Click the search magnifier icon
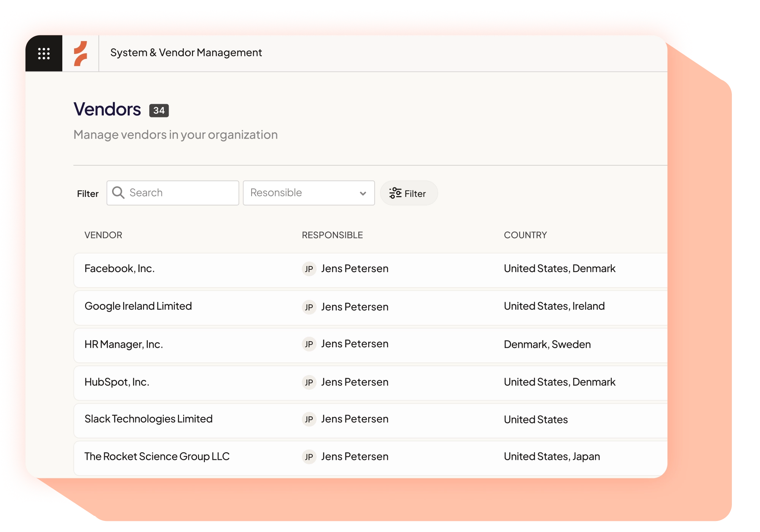This screenshot has height=532, width=760. 119,193
